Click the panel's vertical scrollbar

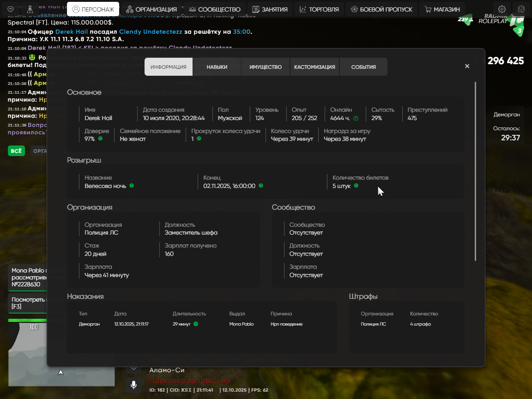pyautogui.click(x=475, y=171)
